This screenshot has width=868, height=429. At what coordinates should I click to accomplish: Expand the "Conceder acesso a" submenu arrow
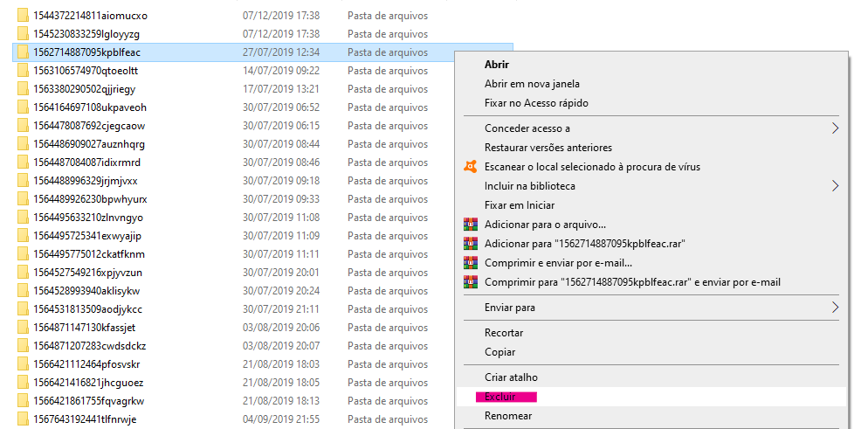point(835,128)
